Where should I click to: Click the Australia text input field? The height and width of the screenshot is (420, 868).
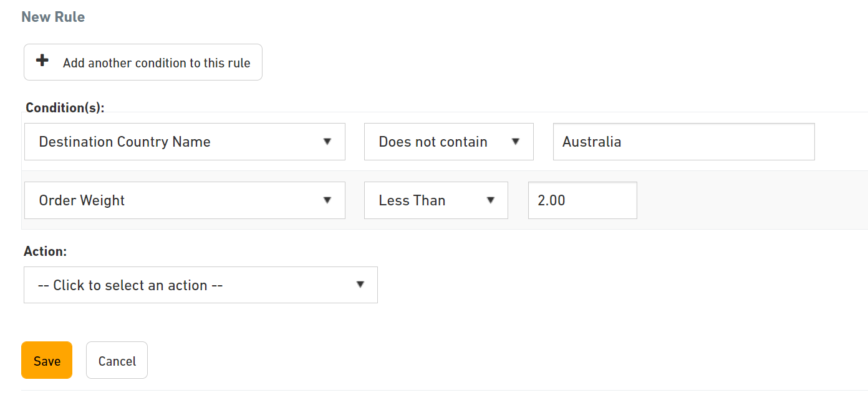pos(683,142)
